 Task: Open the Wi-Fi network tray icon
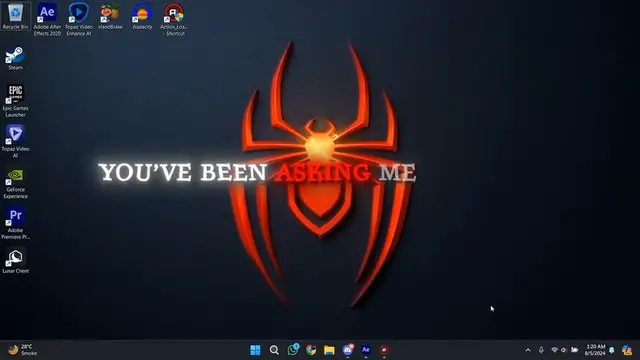[x=554, y=350]
